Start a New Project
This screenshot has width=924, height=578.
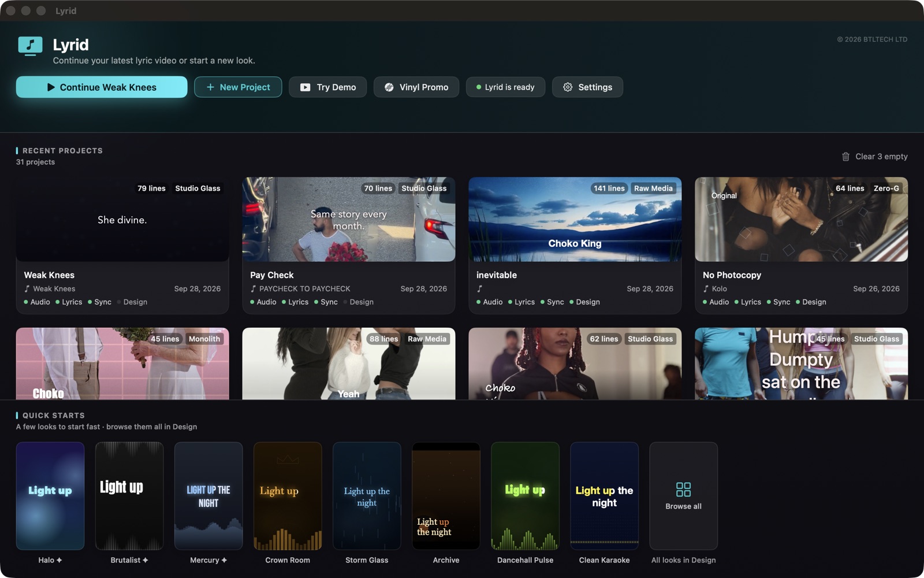coord(238,87)
